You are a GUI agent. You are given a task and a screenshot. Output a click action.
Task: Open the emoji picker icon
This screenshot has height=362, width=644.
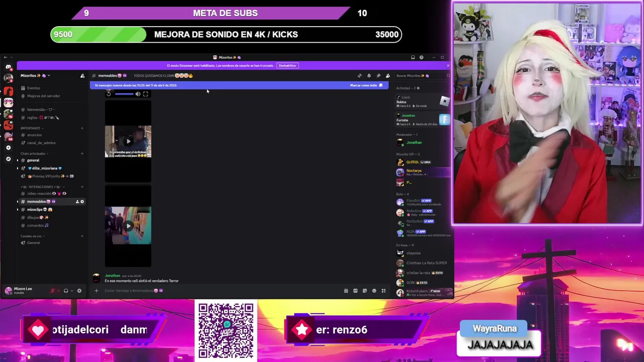click(x=374, y=291)
